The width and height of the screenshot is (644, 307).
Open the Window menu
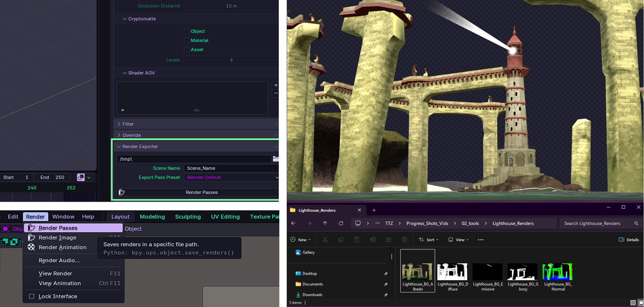(x=63, y=217)
